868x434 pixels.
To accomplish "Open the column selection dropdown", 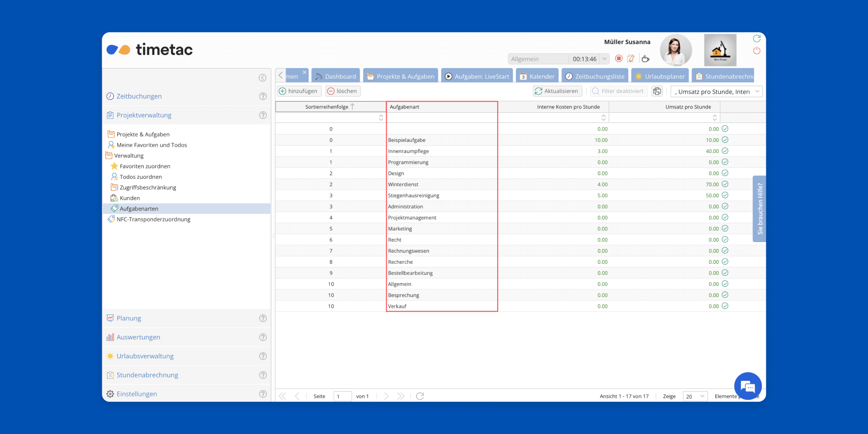I will pyautogui.click(x=757, y=92).
